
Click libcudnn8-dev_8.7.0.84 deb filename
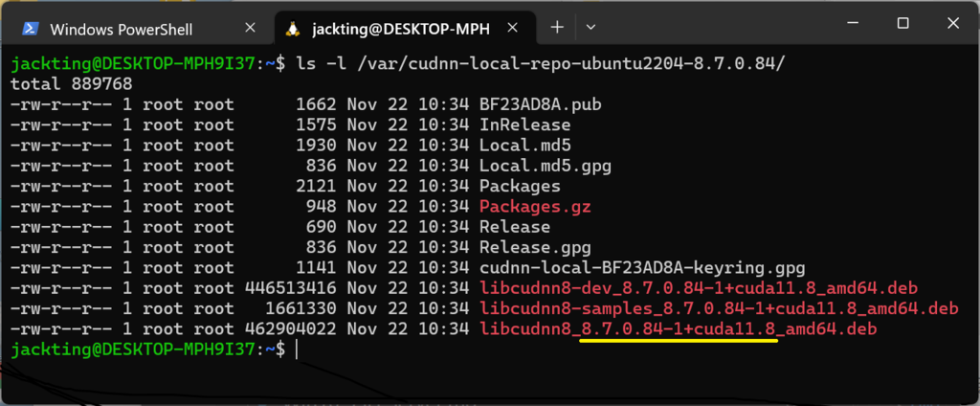coord(698,288)
